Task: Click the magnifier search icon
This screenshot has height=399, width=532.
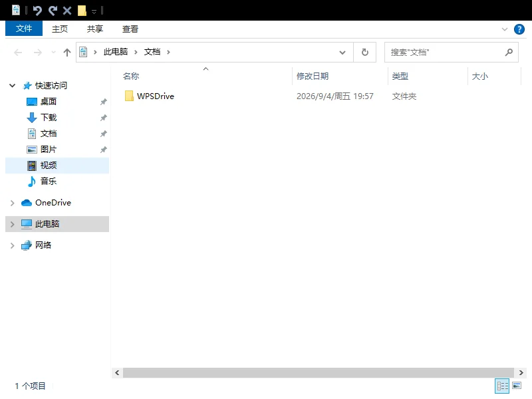Action: coord(509,53)
